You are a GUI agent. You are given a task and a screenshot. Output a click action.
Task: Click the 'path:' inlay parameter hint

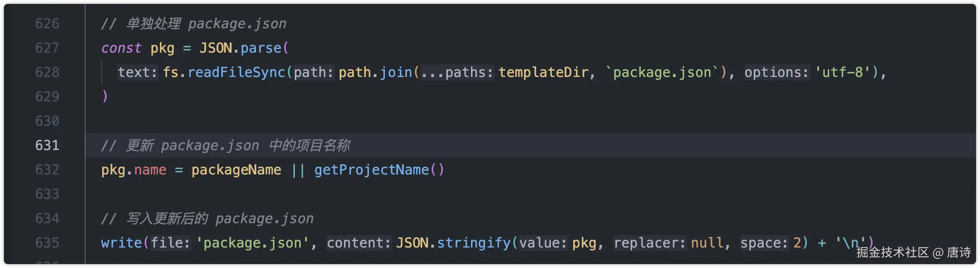(313, 72)
